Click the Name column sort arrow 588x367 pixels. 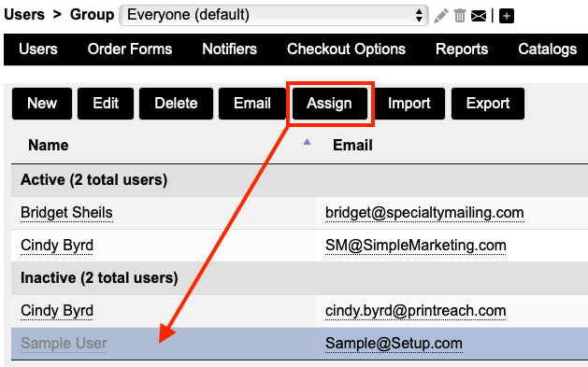308,142
